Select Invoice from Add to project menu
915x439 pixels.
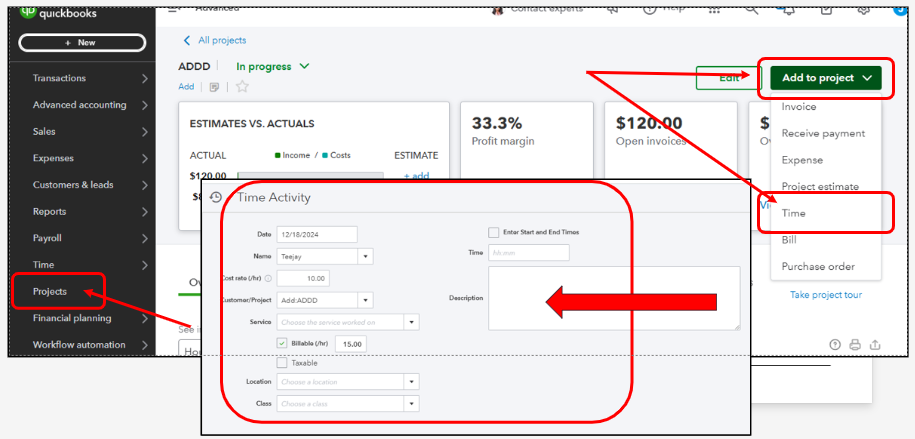click(799, 107)
